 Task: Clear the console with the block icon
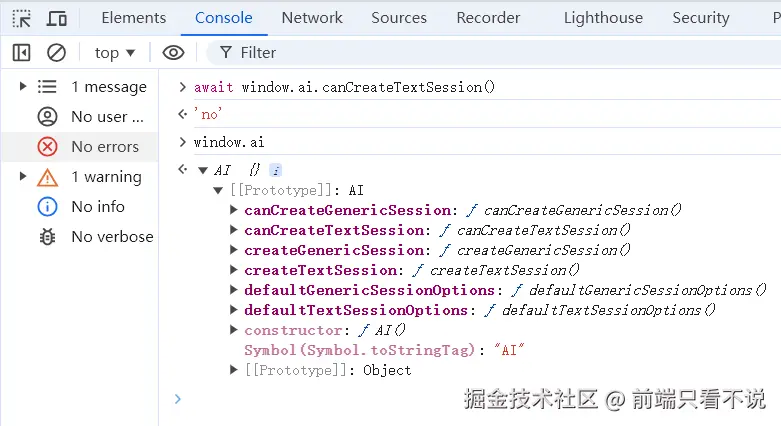(x=57, y=53)
